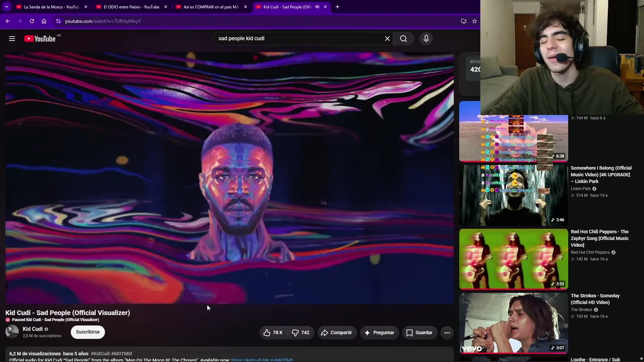Open Kid Cudi channel avatar
644x362 pixels.
[12, 332]
